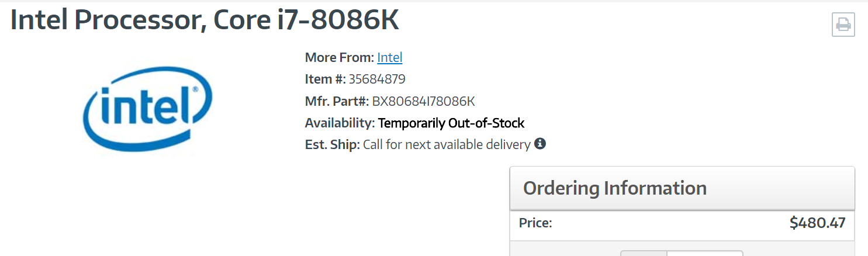This screenshot has width=868, height=256.
Task: Click the item number 35684879
Action: point(377,79)
